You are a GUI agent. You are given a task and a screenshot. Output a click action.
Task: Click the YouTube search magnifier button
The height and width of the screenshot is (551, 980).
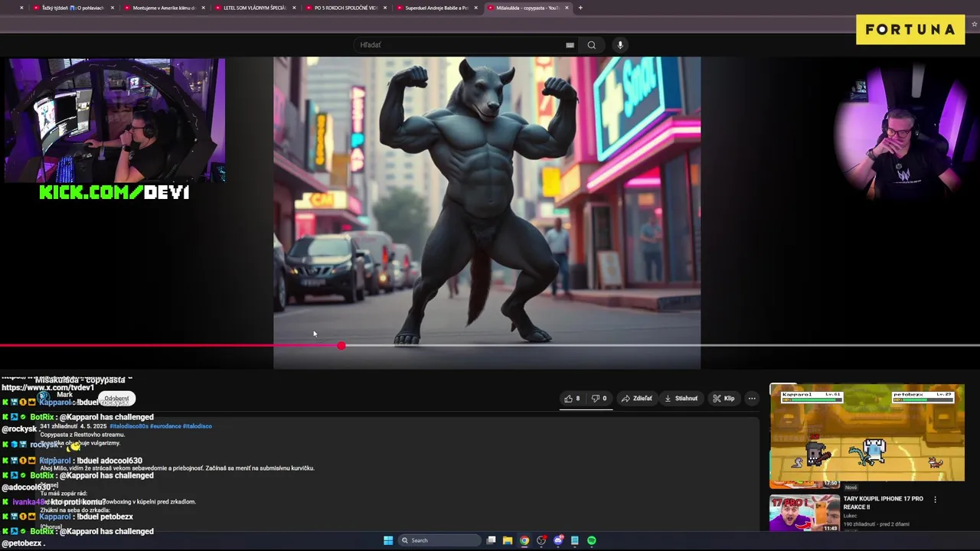(x=591, y=45)
